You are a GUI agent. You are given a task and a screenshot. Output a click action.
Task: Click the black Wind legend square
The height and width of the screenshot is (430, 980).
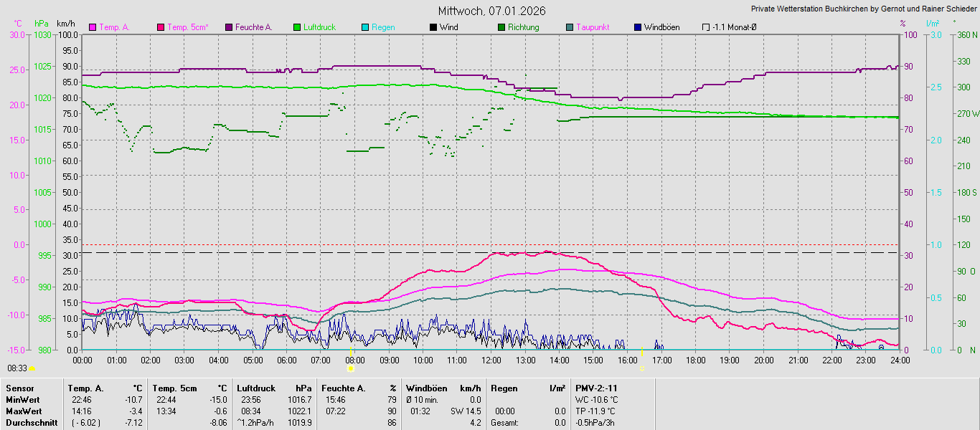433,27
